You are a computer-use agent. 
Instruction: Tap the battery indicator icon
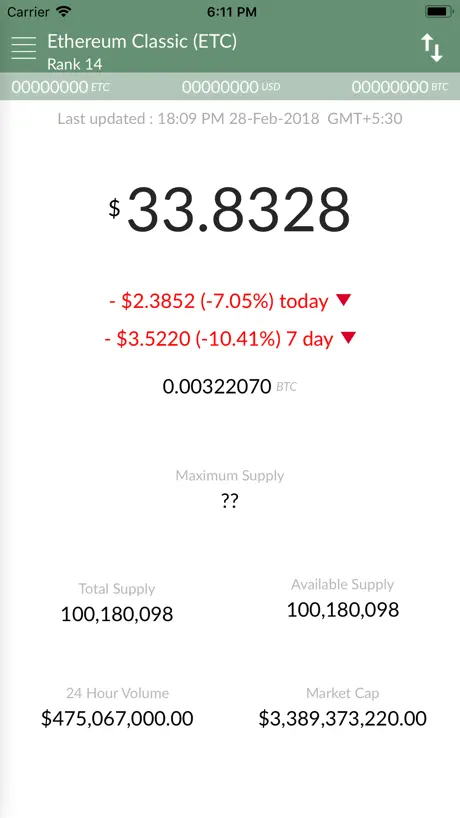[438, 11]
